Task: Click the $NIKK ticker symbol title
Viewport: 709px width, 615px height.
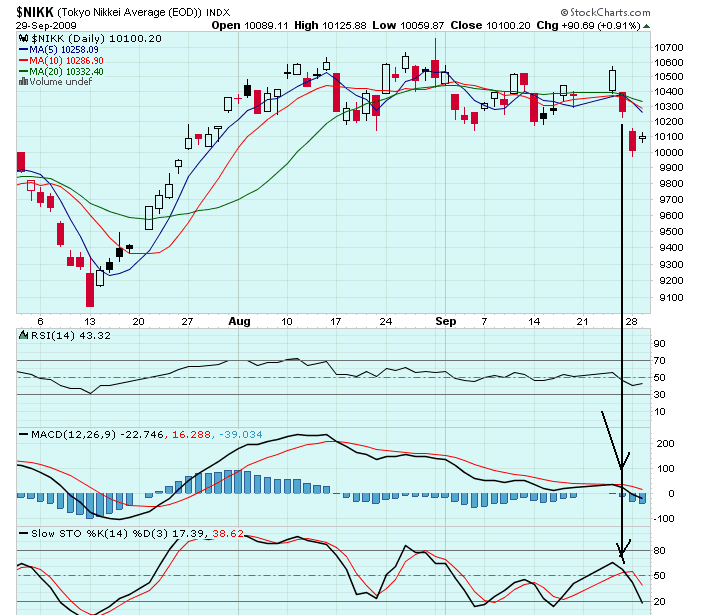Action: [x=35, y=12]
